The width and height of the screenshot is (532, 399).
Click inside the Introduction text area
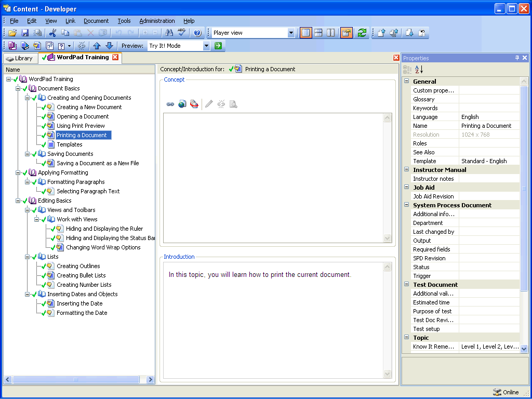[273, 320]
